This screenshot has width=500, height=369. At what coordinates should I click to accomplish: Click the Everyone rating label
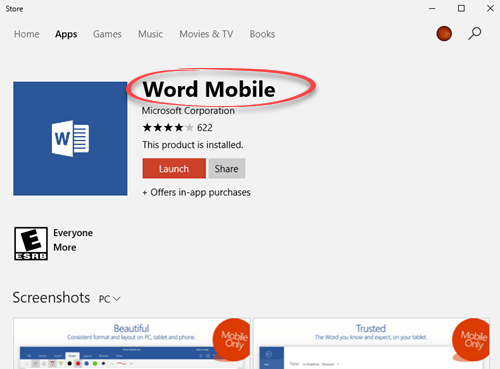73,233
